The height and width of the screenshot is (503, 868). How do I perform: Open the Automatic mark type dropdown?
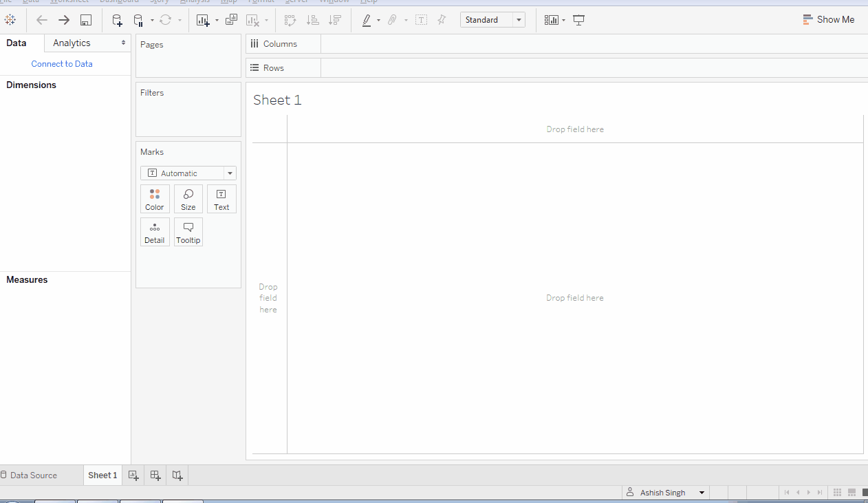coord(230,173)
